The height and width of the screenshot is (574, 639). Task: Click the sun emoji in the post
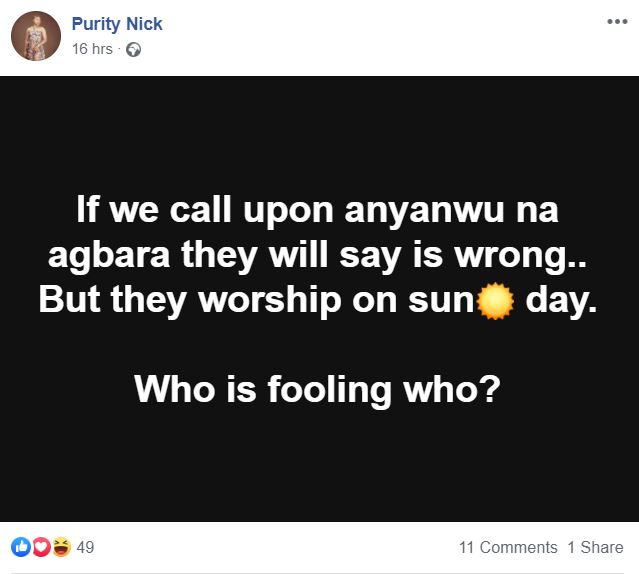tap(496, 301)
